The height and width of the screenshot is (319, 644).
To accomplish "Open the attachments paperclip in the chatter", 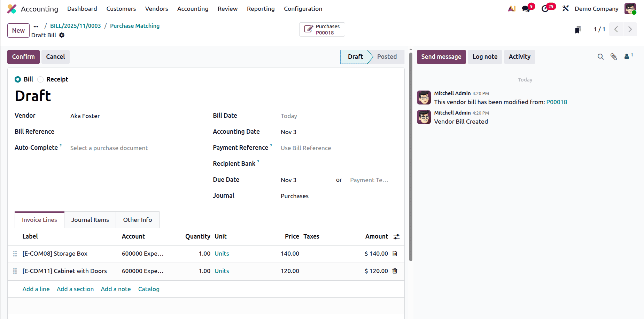I will pos(614,56).
